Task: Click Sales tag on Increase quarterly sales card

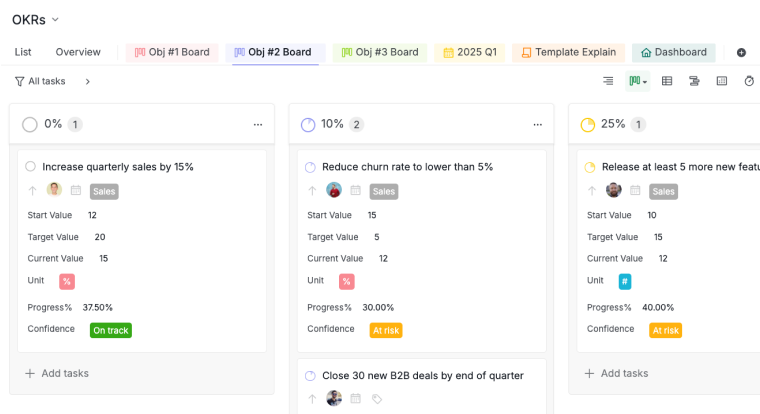Action: (x=104, y=191)
